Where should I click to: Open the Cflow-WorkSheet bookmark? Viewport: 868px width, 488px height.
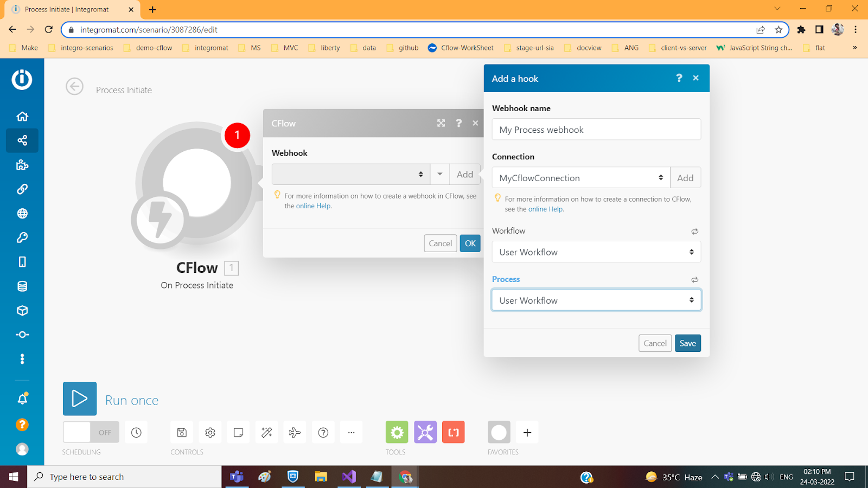[x=461, y=48]
